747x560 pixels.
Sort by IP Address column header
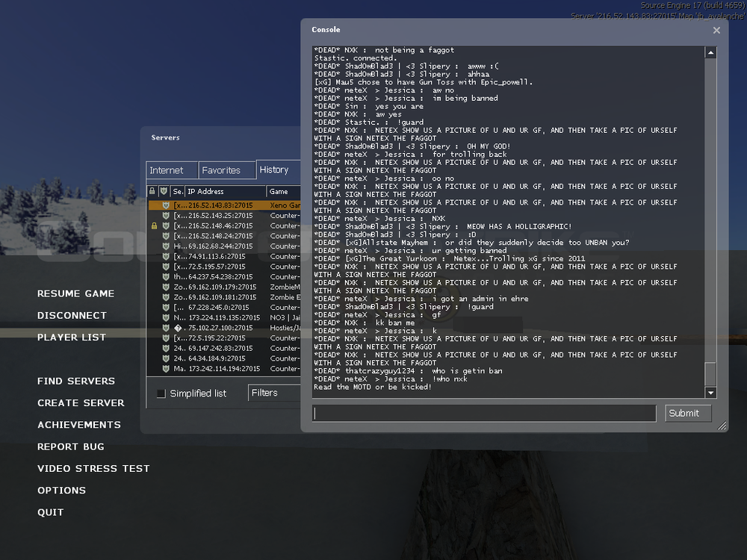pyautogui.click(x=226, y=191)
